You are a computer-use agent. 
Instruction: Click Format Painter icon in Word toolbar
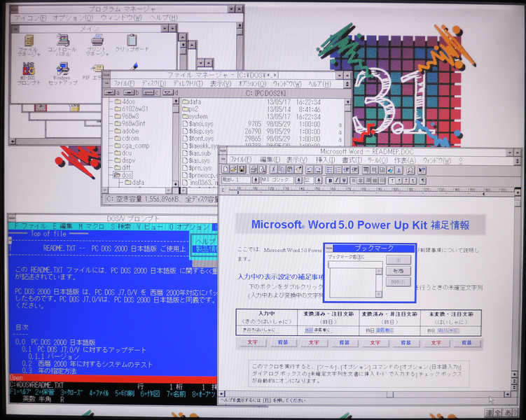coord(298,169)
